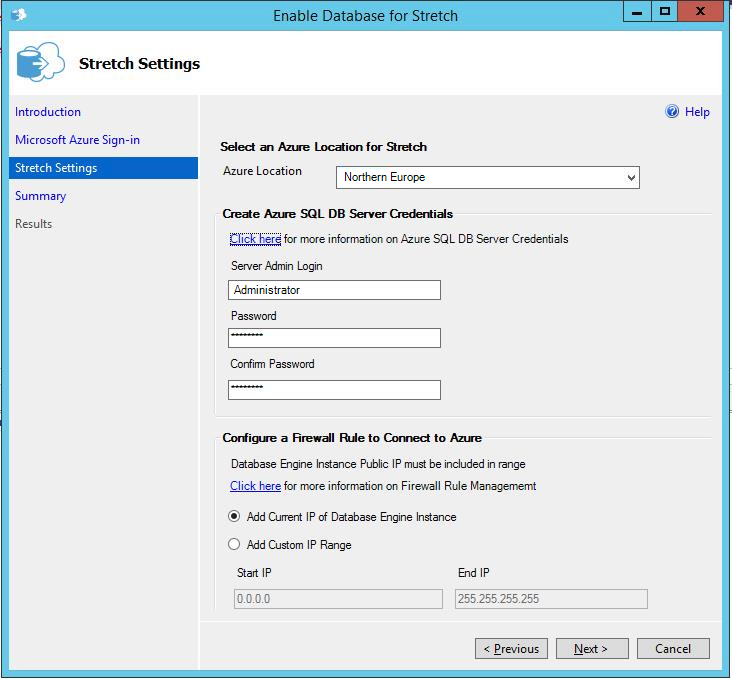This screenshot has height=679, width=732.
Task: Click the 'Stretch Settings' page title
Action: pos(140,64)
